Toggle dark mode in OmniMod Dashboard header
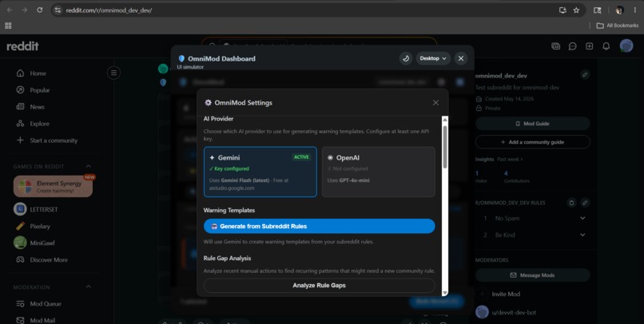644x324 pixels. (x=406, y=58)
